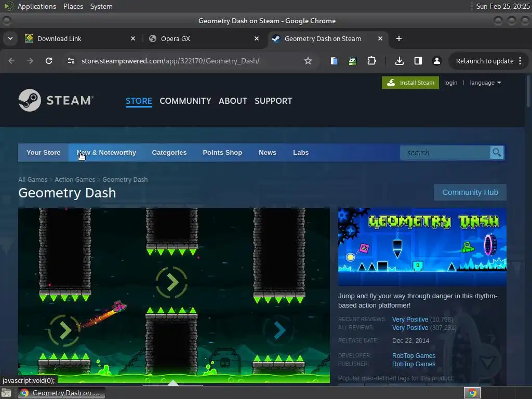Image resolution: width=532 pixels, height=399 pixels.
Task: Click the Chrome icon at bottom-right panel
Action: pos(472,393)
